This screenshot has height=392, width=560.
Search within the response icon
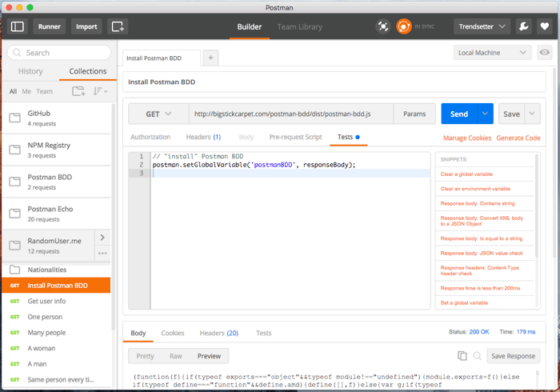477,355
